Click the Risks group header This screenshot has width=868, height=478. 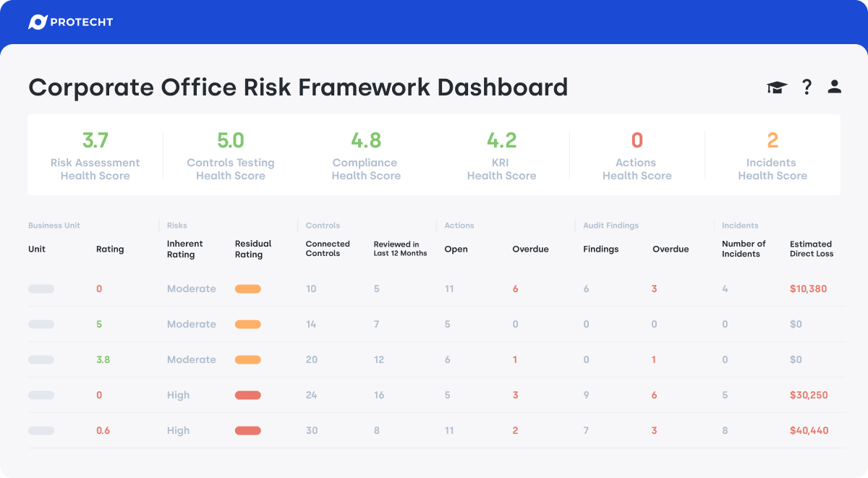[177, 226]
